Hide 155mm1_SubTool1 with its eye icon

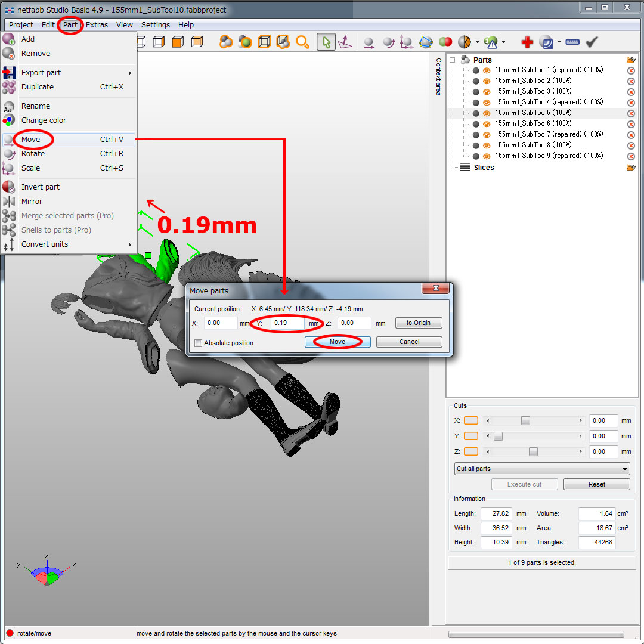click(x=487, y=70)
